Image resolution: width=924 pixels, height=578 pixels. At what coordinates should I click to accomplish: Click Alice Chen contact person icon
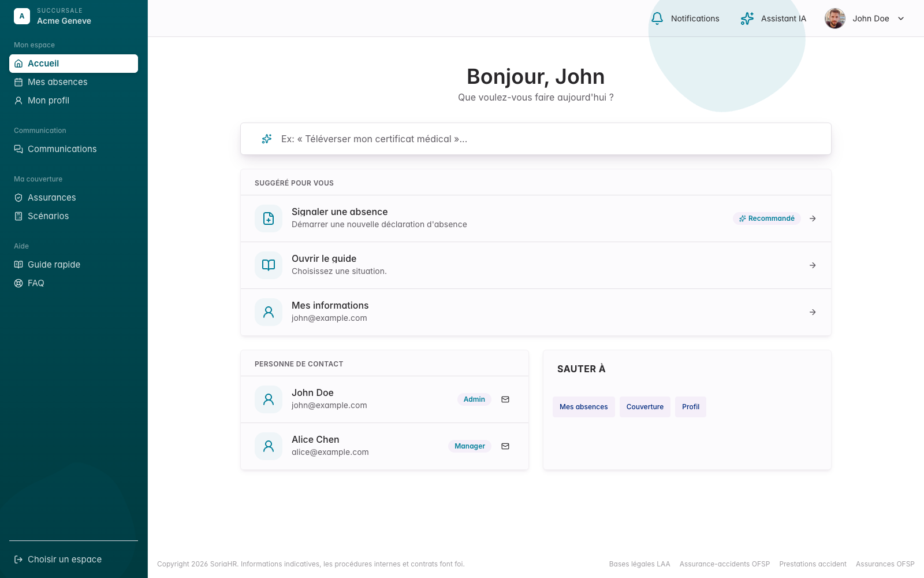pyautogui.click(x=269, y=446)
